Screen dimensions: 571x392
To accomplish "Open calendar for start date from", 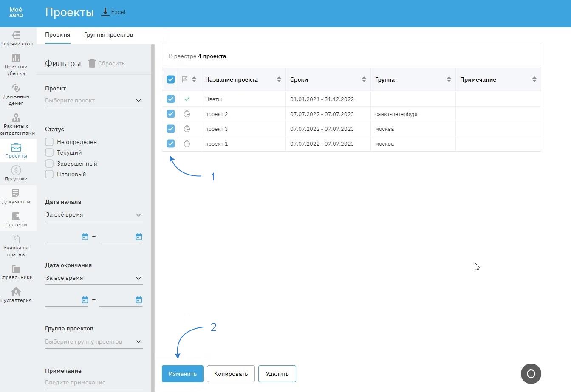I will click(x=85, y=237).
